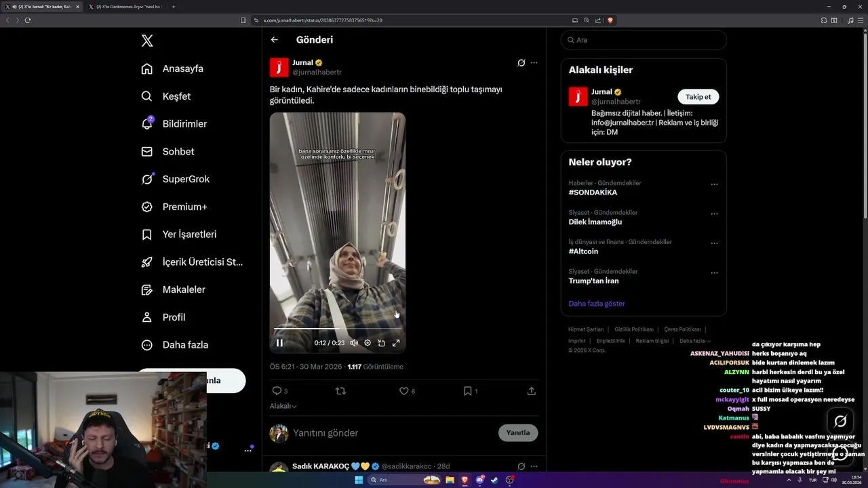The height and width of the screenshot is (488, 868).
Task: Bookmark the Jurnal post
Action: click(471, 391)
